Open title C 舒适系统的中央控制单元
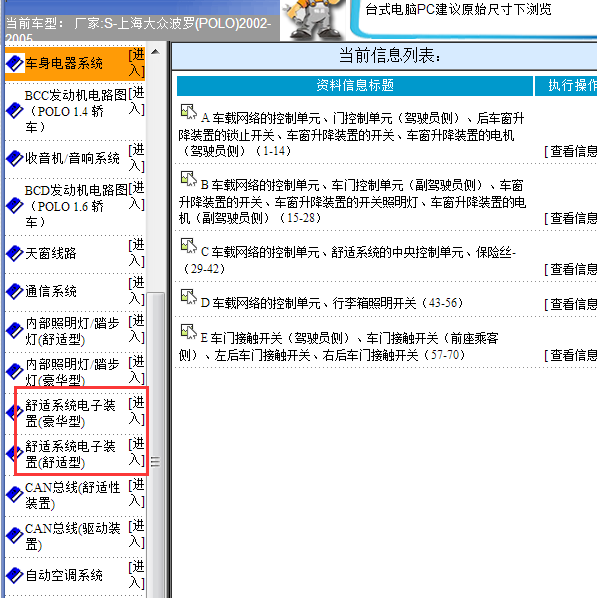597x598 pixels. click(x=347, y=260)
